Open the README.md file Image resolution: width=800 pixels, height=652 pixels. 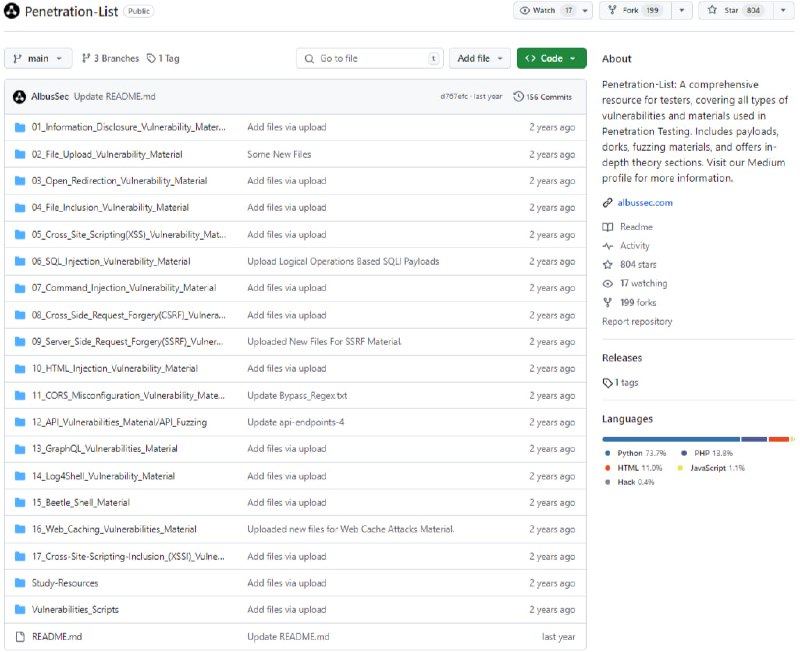click(57, 637)
